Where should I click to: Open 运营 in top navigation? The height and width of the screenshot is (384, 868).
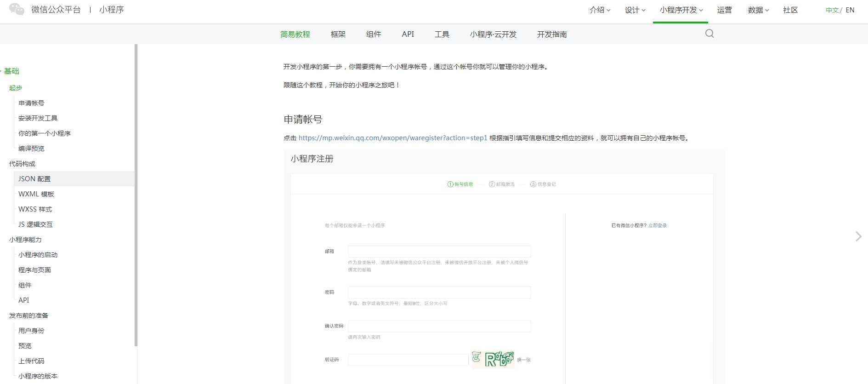(x=724, y=10)
